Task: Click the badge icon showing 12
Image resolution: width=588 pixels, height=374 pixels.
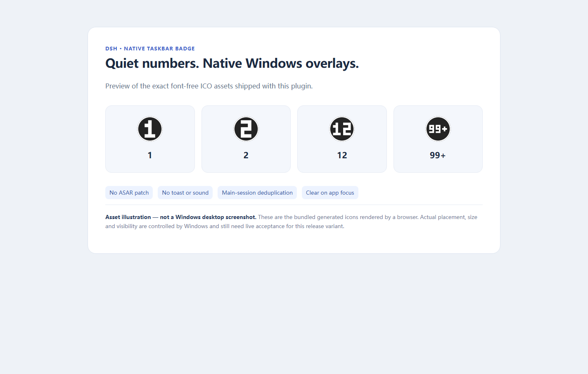Action: 342,129
